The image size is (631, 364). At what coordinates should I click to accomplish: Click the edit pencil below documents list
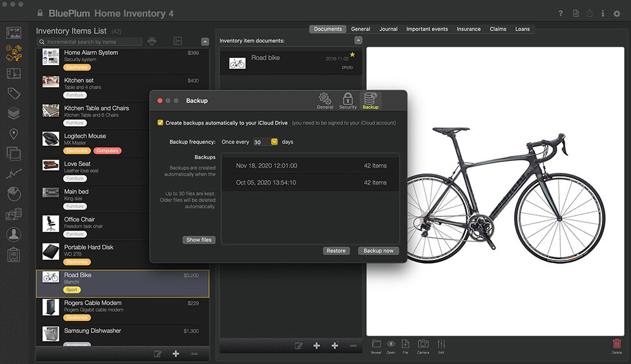coord(298,346)
